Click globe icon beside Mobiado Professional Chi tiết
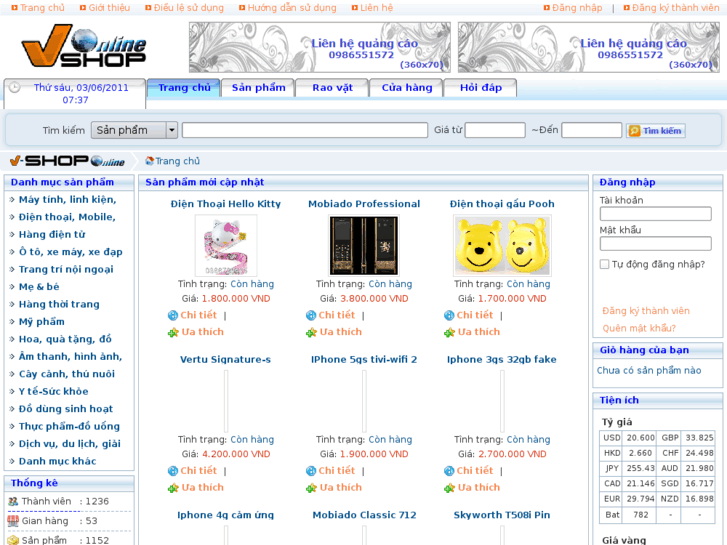 pyautogui.click(x=311, y=315)
